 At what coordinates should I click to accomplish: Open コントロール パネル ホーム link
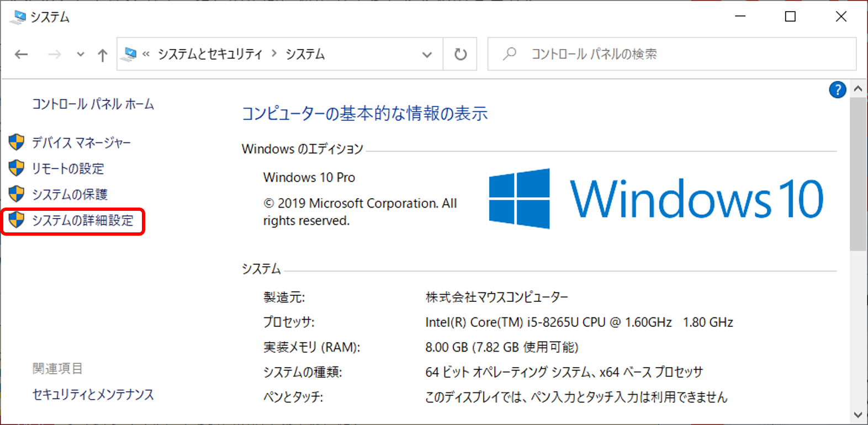93,104
